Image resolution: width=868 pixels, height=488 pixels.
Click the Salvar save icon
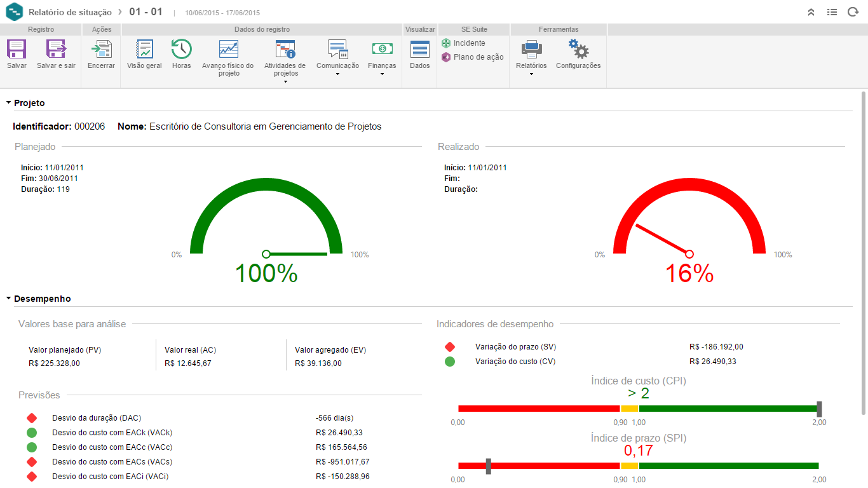tap(17, 50)
